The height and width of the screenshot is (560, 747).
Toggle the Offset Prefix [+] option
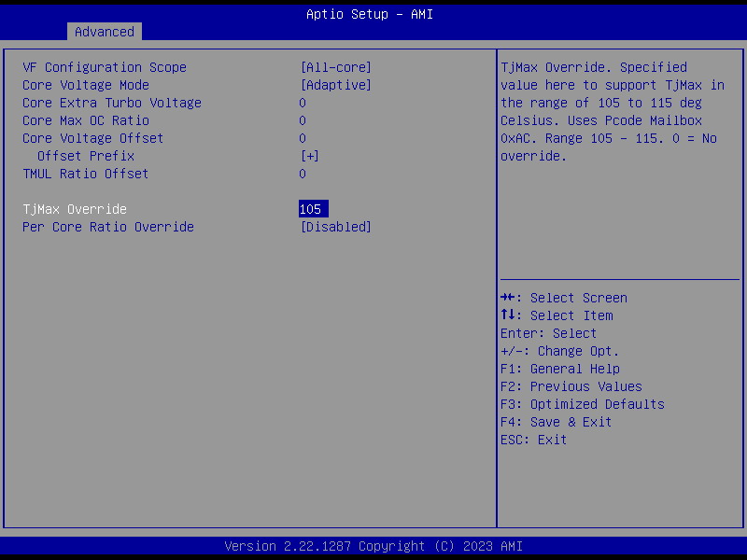click(310, 156)
